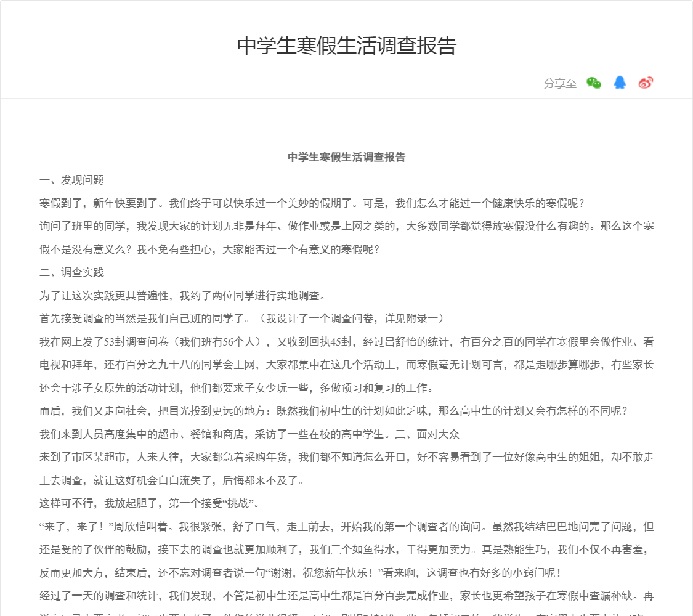This screenshot has height=616, width=693.
Task: Click the line starting '还会干涉子女原先的活动计划'
Action: click(x=237, y=388)
